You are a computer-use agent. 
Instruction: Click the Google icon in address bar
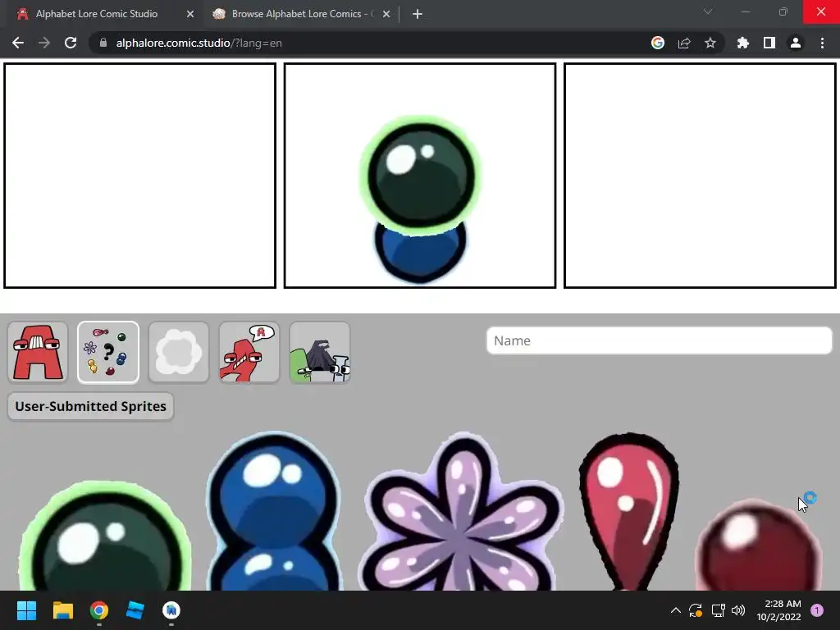coord(658,43)
